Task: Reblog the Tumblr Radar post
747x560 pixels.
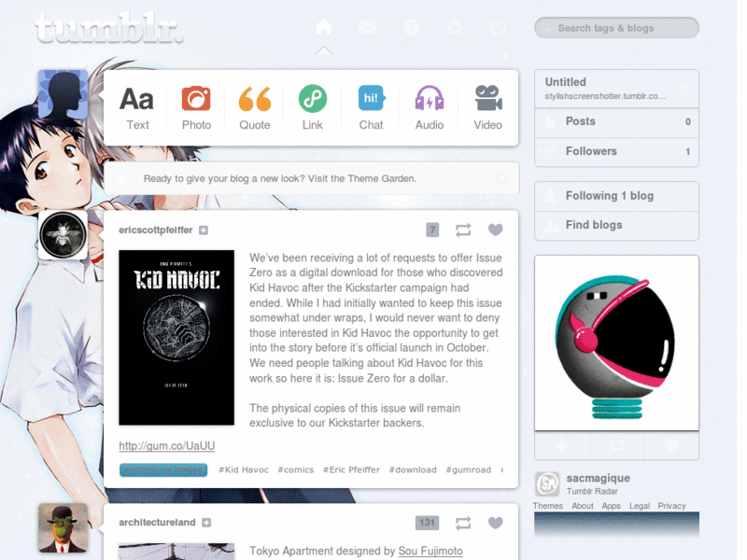Action: pyautogui.click(x=617, y=446)
